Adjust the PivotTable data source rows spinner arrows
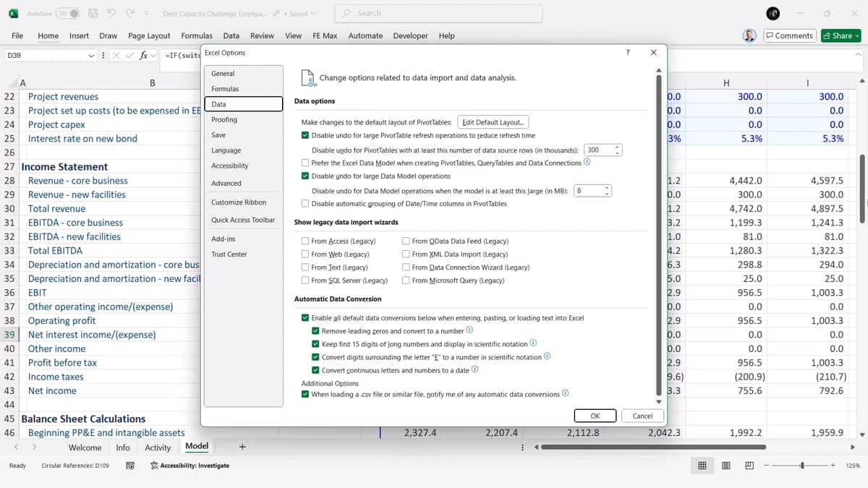Image resolution: width=868 pixels, height=488 pixels. 617,150
